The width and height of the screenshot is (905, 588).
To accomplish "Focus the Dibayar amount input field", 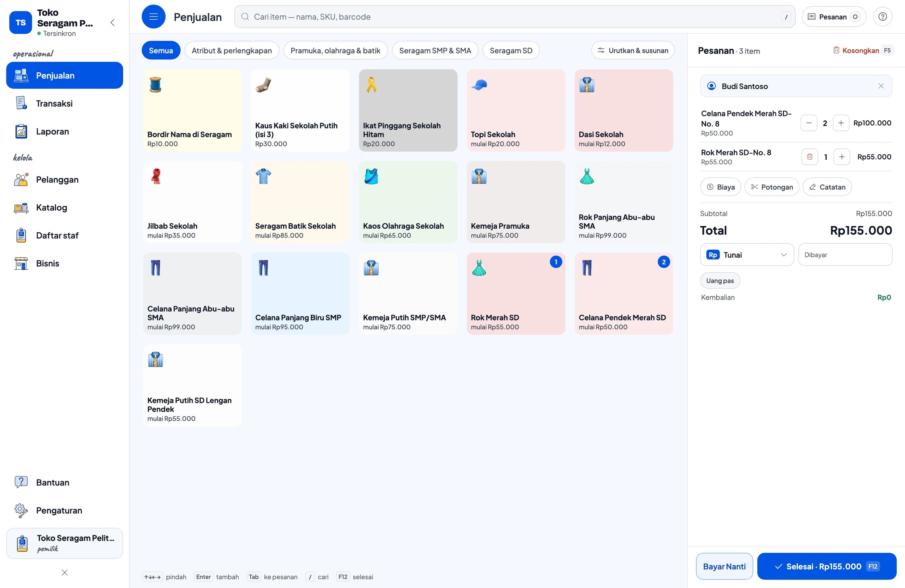I will [x=845, y=255].
